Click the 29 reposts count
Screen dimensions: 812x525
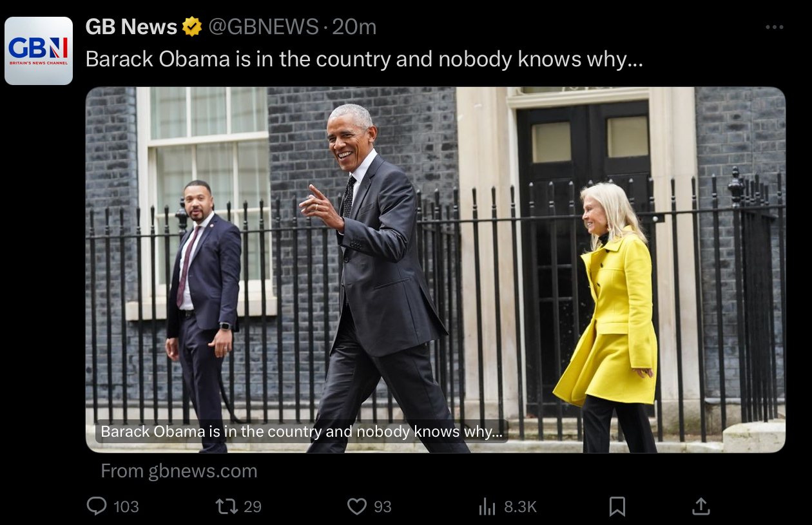[x=253, y=507]
